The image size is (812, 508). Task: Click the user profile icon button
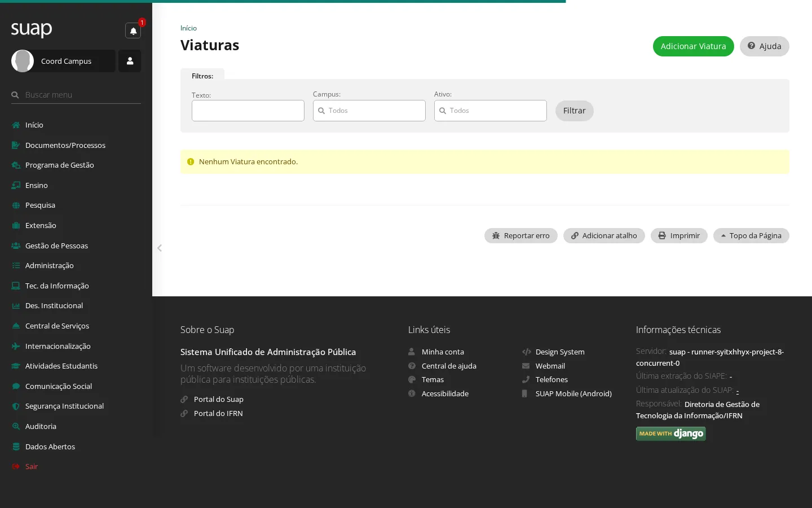click(x=130, y=61)
